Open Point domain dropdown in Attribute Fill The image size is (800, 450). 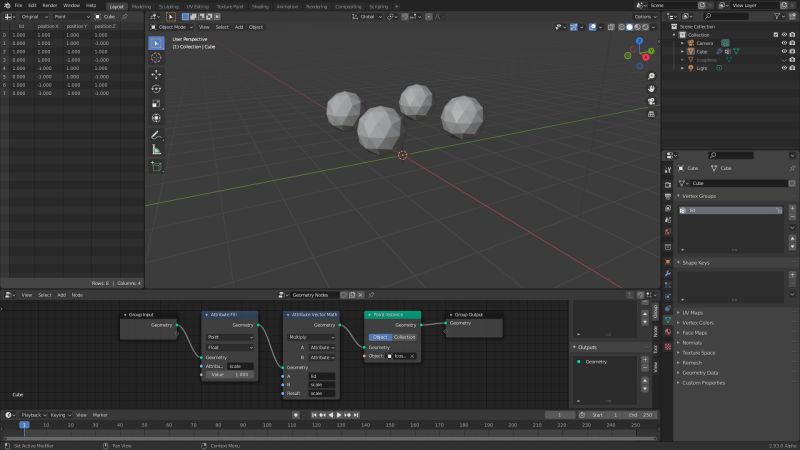click(x=230, y=337)
